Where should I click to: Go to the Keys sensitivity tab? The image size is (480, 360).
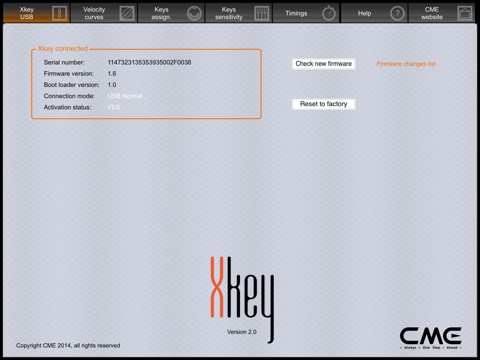pos(239,13)
